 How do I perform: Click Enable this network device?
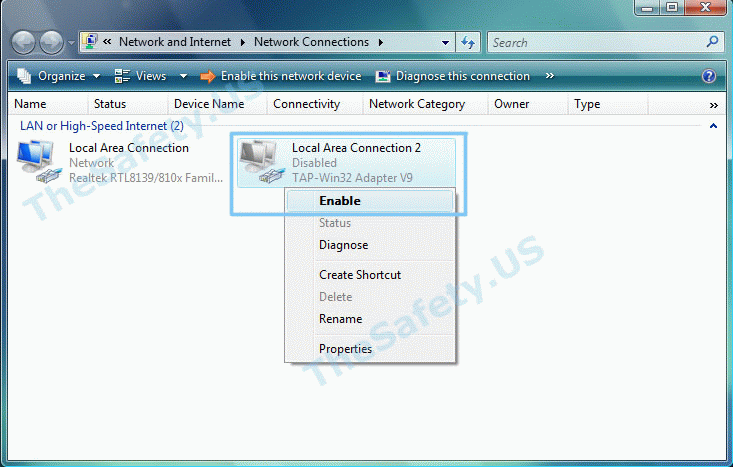(x=280, y=76)
